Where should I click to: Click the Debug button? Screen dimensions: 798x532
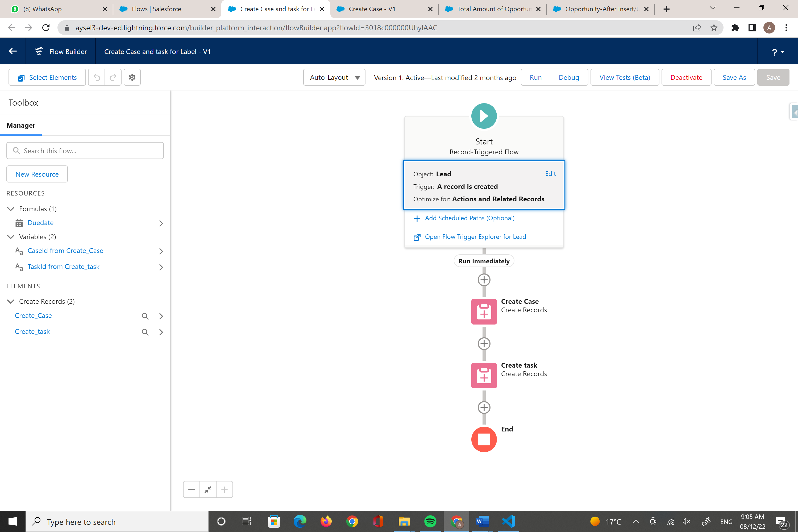(569, 77)
